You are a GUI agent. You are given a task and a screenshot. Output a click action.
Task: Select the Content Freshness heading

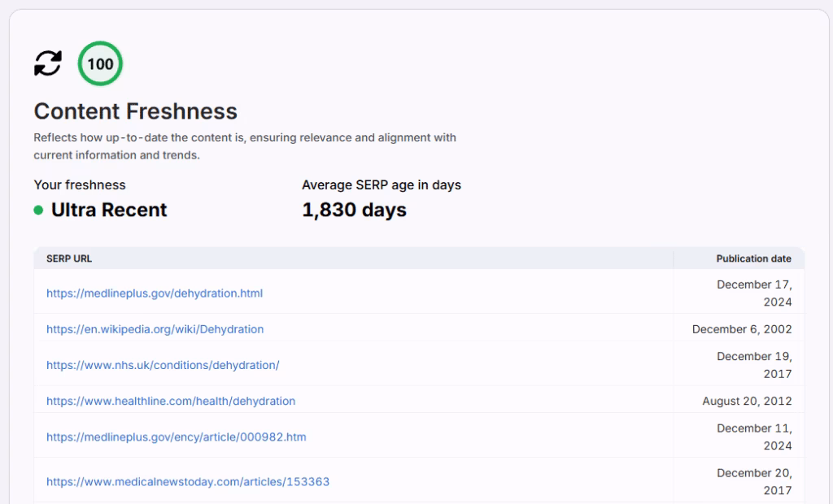pyautogui.click(x=136, y=111)
